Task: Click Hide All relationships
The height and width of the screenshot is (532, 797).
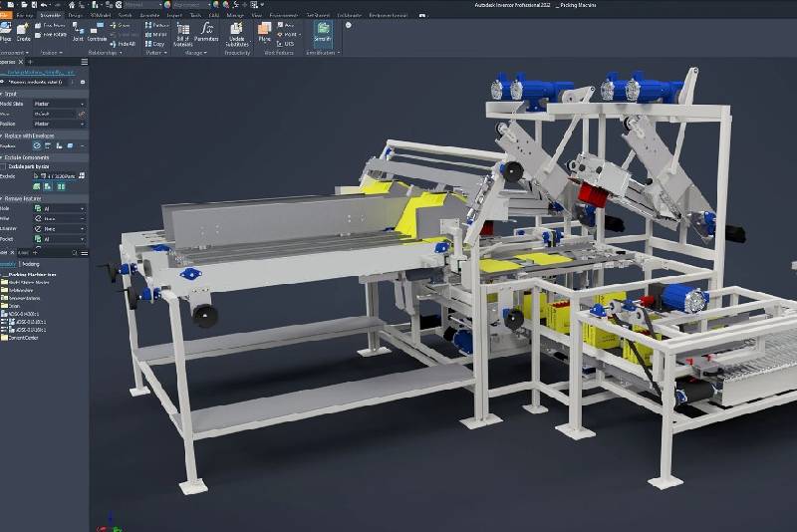Action: [x=123, y=44]
